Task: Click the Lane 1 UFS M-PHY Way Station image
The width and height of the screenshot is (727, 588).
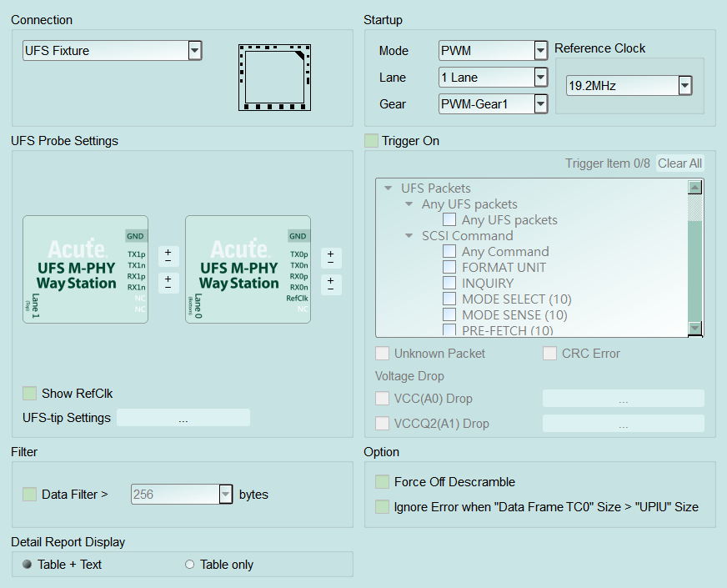Action: [85, 269]
